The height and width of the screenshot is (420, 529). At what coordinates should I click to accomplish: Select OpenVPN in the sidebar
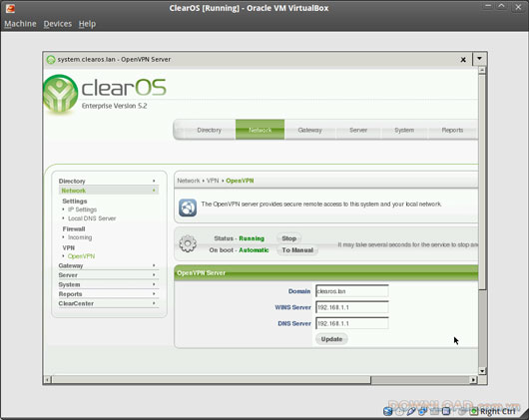coord(81,256)
